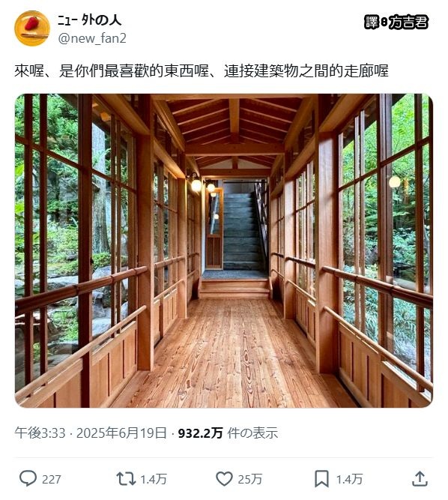Click the 227 replies count
Screen dimensions: 448x500
point(51,479)
